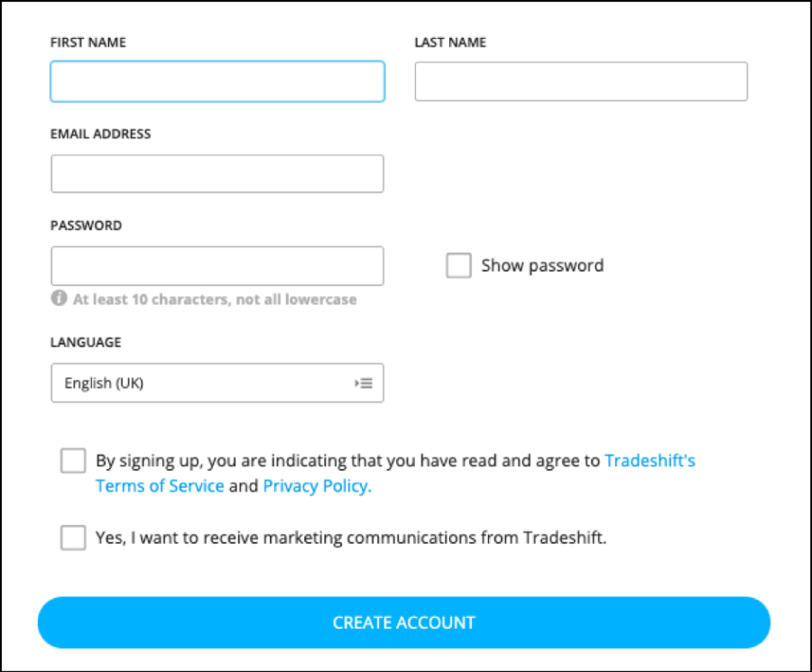Click the 'At least 10 characters' hint text
Viewport: 812px width, 672px height.
(215, 299)
